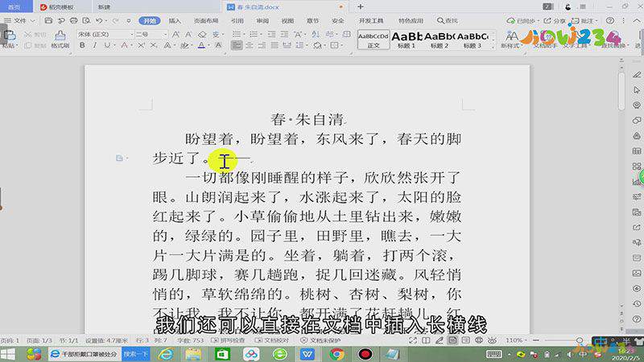The width and height of the screenshot is (644, 362).
Task: Click the Print icon in quick toolbar
Action: pos(73,20)
